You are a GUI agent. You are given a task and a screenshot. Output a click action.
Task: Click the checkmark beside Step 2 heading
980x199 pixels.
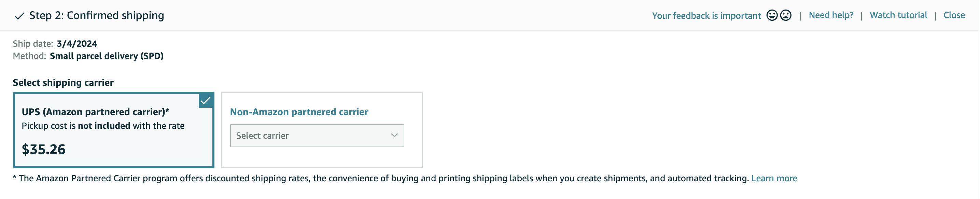click(19, 16)
